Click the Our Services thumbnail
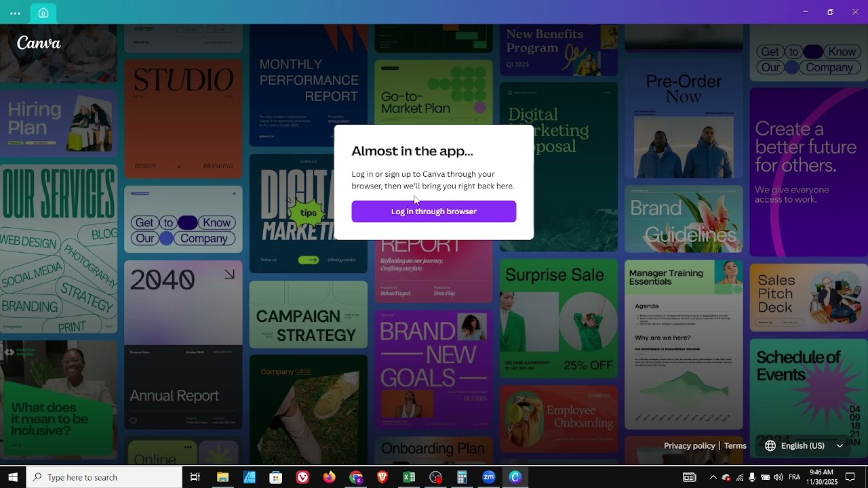The width and height of the screenshot is (868, 488). coord(58,248)
